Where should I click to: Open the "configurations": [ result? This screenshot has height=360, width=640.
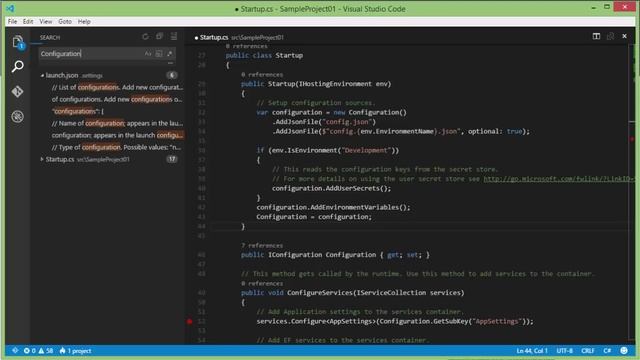click(78, 111)
